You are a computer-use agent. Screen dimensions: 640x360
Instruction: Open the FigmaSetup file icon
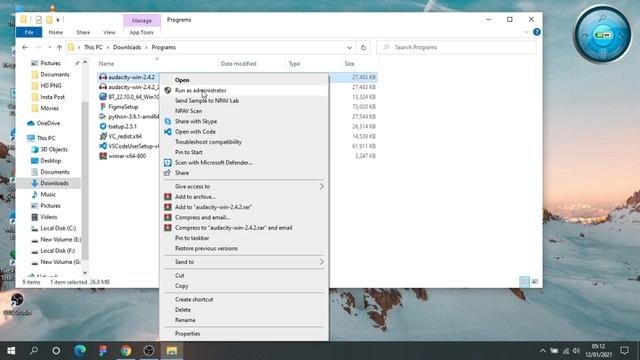[103, 107]
